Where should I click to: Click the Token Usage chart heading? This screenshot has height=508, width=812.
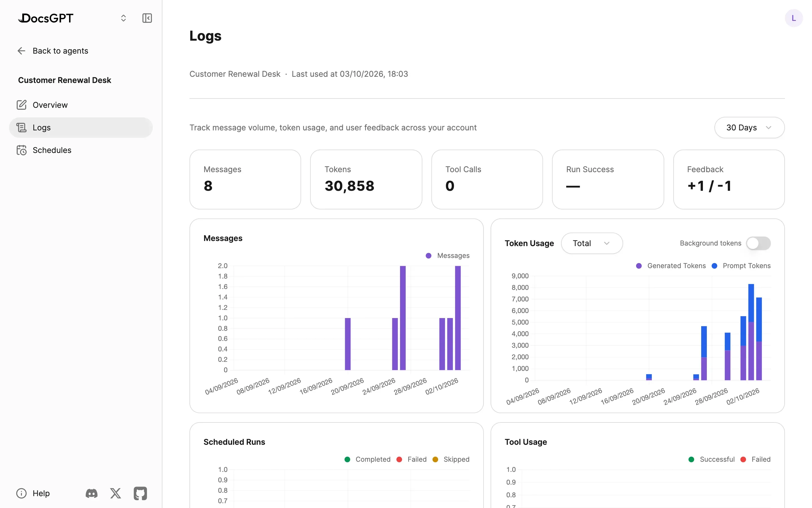(529, 243)
